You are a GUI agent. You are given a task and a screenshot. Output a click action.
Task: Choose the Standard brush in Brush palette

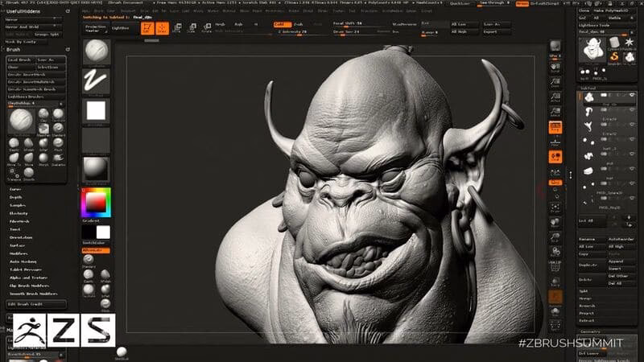pyautogui.click(x=58, y=129)
